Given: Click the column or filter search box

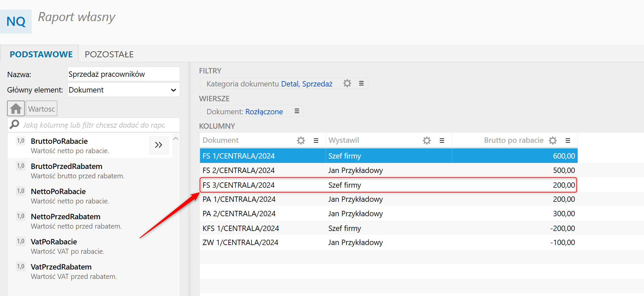Looking at the screenshot, I should [94, 125].
